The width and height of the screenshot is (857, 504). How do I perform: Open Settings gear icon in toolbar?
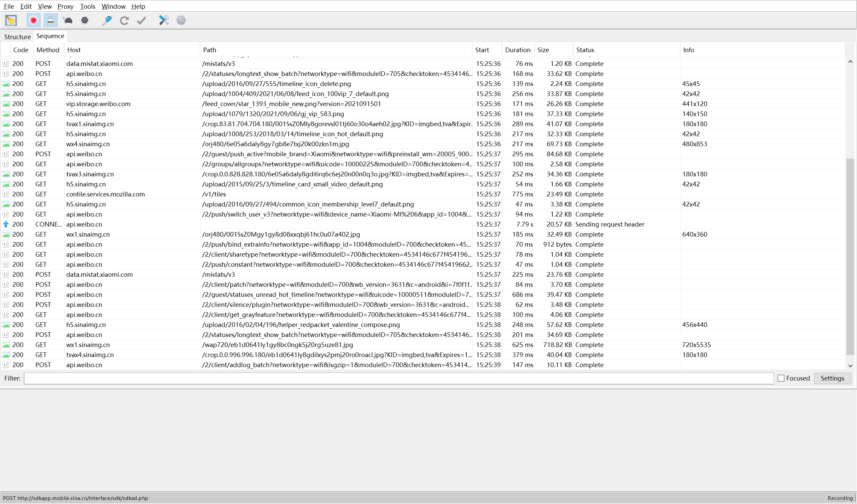[181, 20]
